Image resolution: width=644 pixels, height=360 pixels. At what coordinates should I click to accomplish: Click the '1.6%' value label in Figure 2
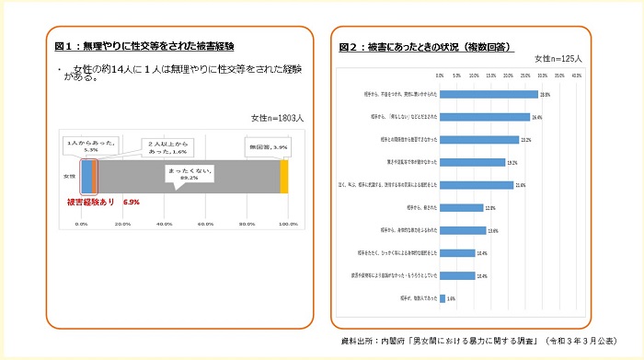[451, 298]
